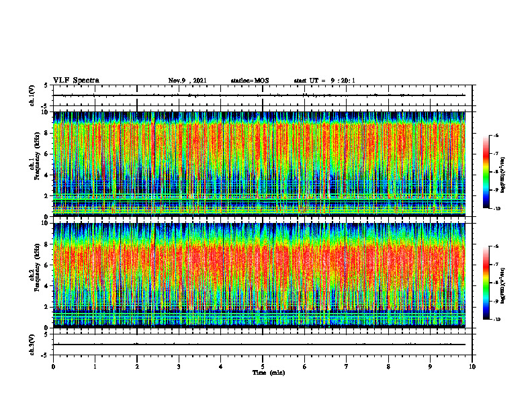The image size is (532, 411).
Task: Click the ch.1 color bar log(PSD) label
Action: coord(503,175)
